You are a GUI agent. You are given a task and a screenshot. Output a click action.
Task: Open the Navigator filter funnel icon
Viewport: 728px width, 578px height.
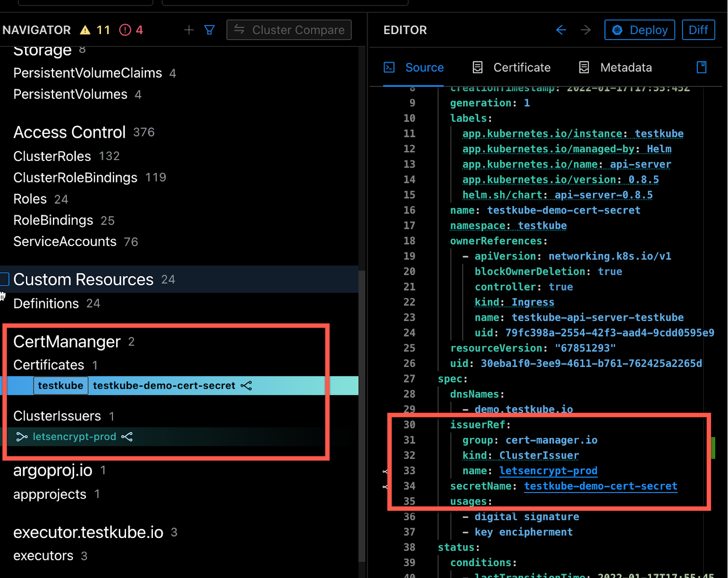(209, 30)
